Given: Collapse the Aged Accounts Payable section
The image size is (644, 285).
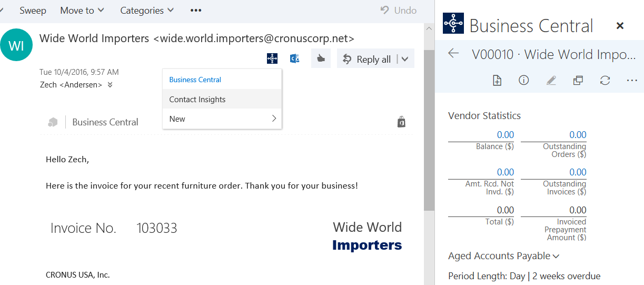Looking at the screenshot, I should pos(503,256).
